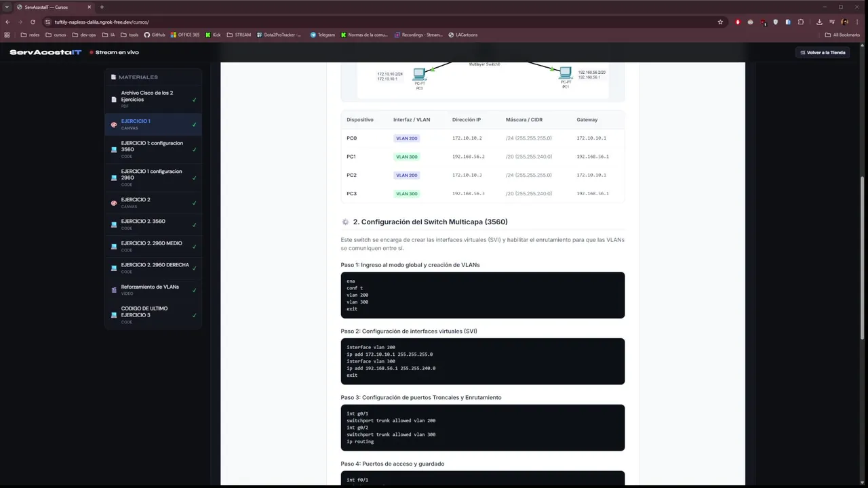Click the MATERIALES header icon
Viewport: 868px width, 488px height.
[113, 77]
